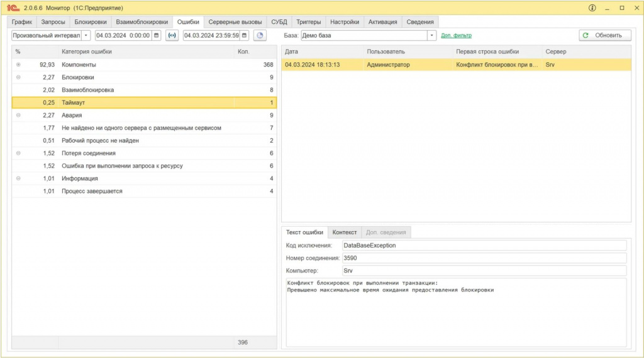
Task: Open the Произвольный интервал dropdown
Action: [86, 36]
